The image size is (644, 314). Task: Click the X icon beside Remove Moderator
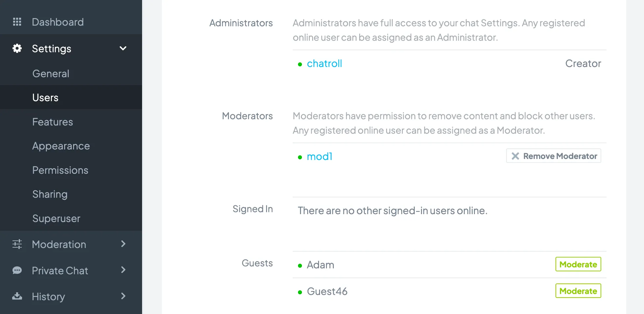pos(515,156)
